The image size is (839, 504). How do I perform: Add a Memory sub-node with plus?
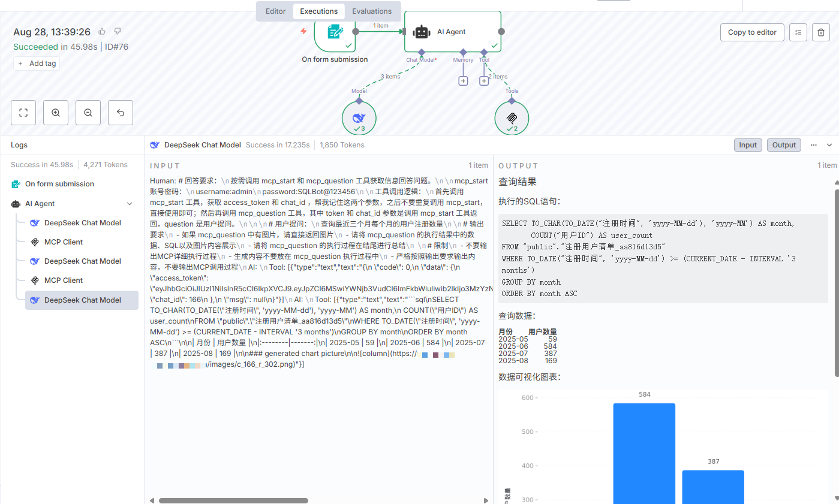pos(463,81)
